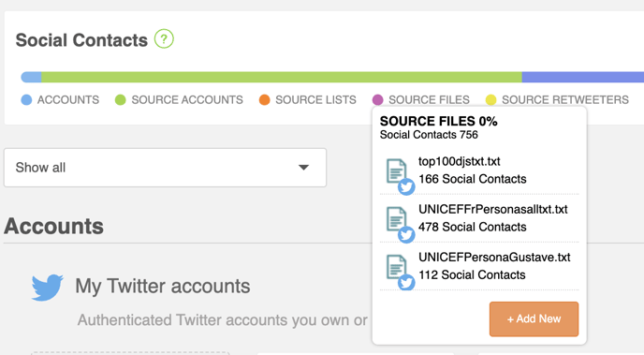This screenshot has width=644, height=355.
Task: Click the Twitter bird icon beside My Twitter accounts
Action: pyautogui.click(x=47, y=288)
